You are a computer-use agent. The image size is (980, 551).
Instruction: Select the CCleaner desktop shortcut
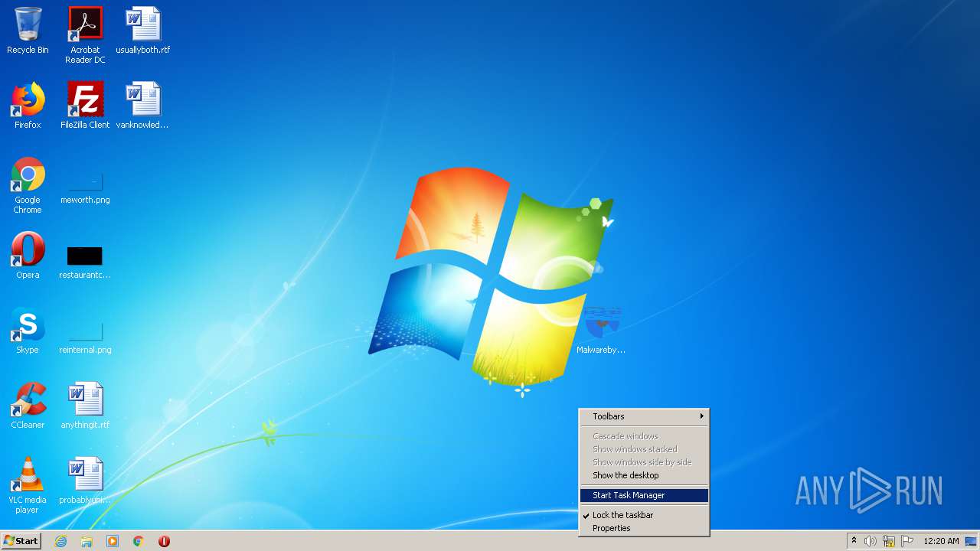click(28, 406)
